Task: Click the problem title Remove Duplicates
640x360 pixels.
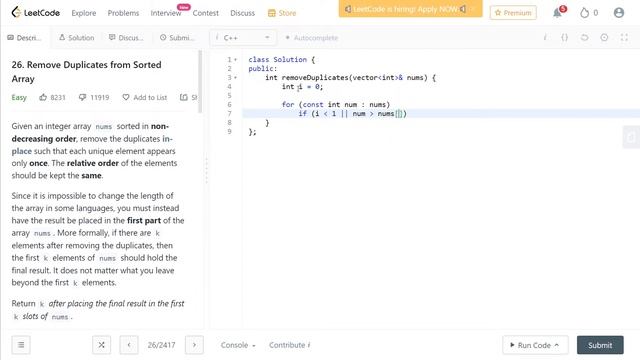Action: (87, 72)
